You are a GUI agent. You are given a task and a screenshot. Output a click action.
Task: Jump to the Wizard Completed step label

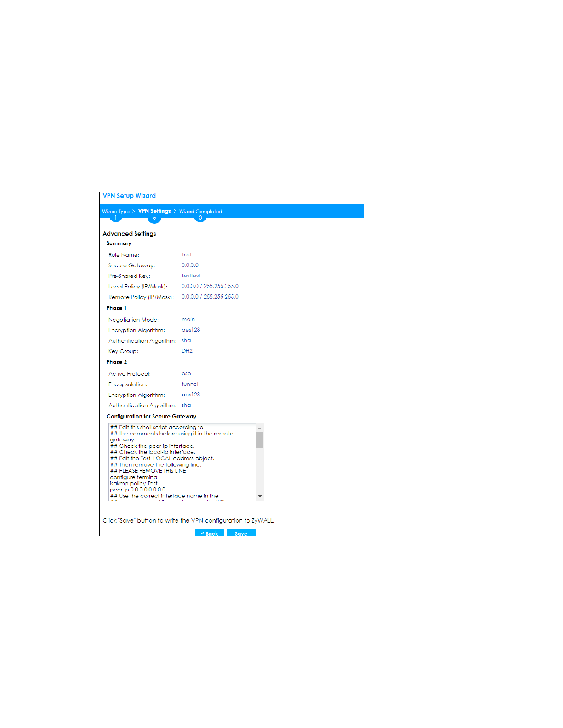pyautogui.click(x=200, y=211)
